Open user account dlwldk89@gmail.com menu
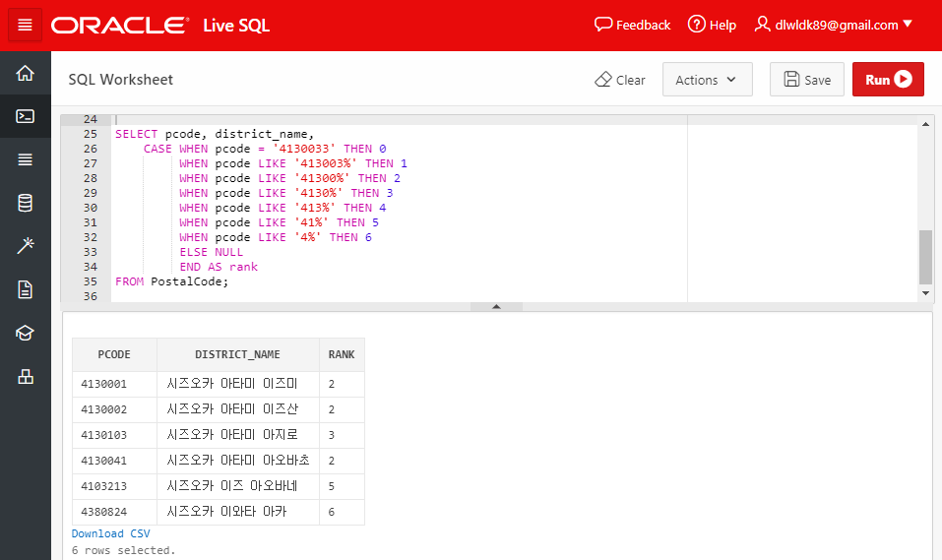 point(834,25)
